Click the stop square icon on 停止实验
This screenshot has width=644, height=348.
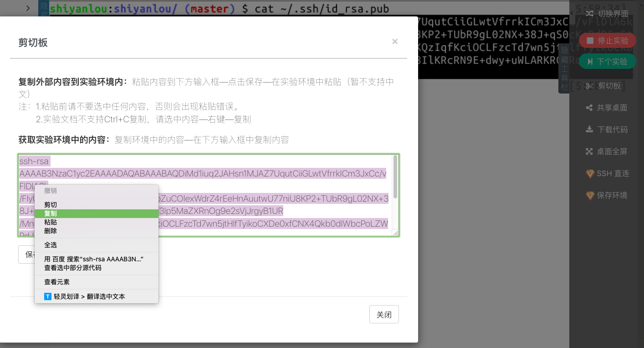click(x=590, y=40)
